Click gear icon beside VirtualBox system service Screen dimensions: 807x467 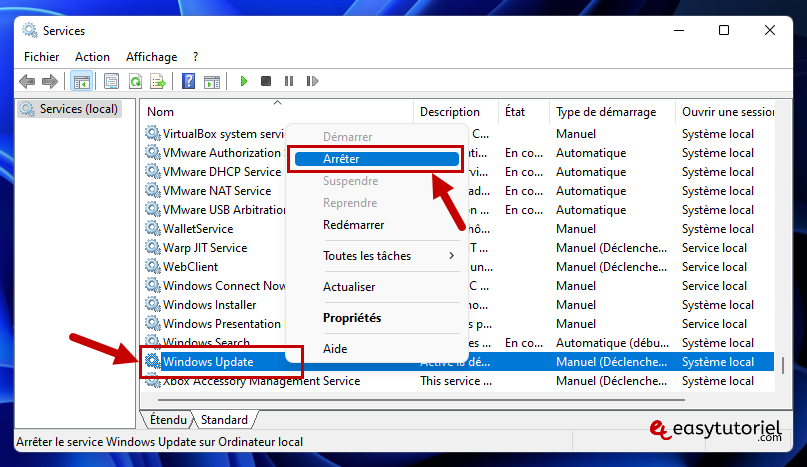point(152,133)
